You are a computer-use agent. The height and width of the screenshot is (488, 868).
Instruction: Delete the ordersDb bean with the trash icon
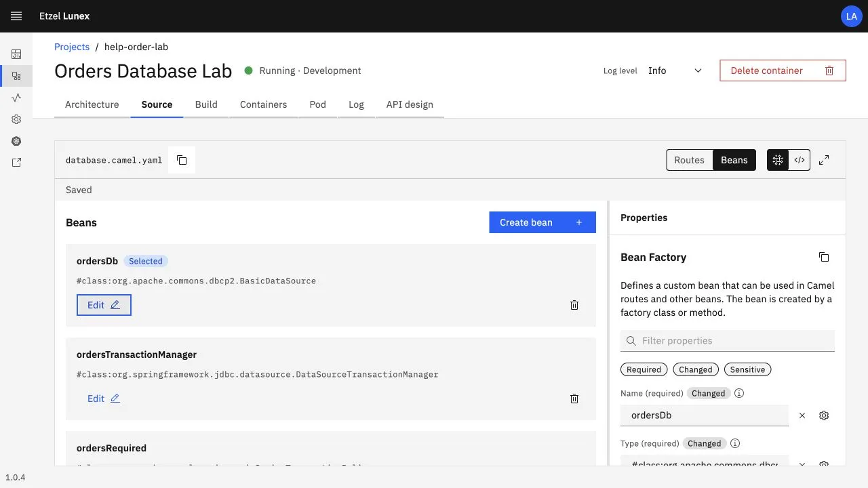coord(574,305)
